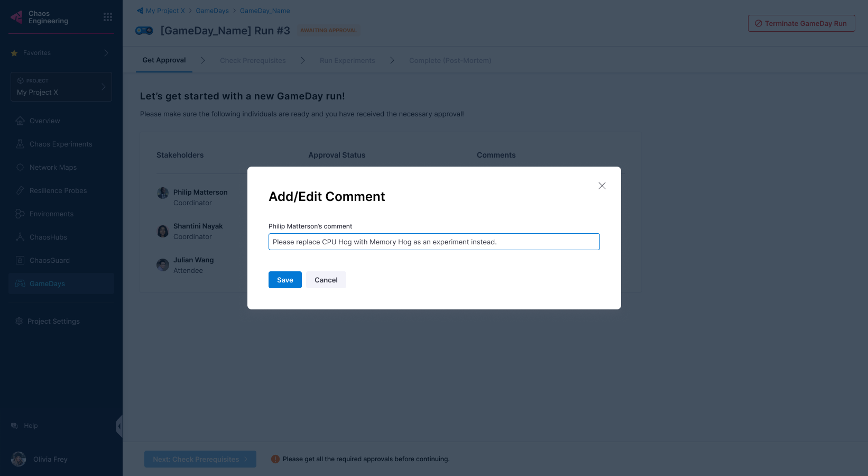Click the Favorites star icon

(x=14, y=53)
